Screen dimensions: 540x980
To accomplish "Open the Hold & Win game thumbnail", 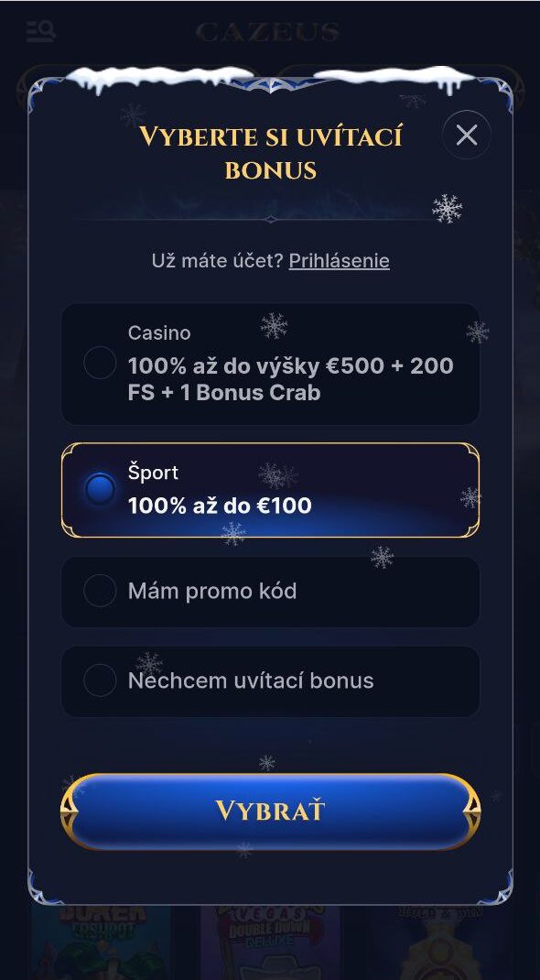I will pos(440,942).
